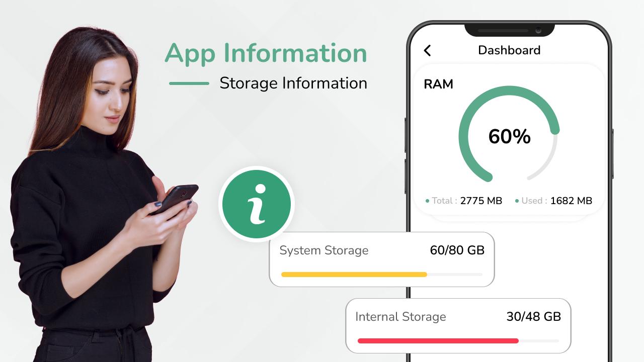Click the phone's front camera dot
Viewport: 644px width, 362px height.
(x=538, y=30)
